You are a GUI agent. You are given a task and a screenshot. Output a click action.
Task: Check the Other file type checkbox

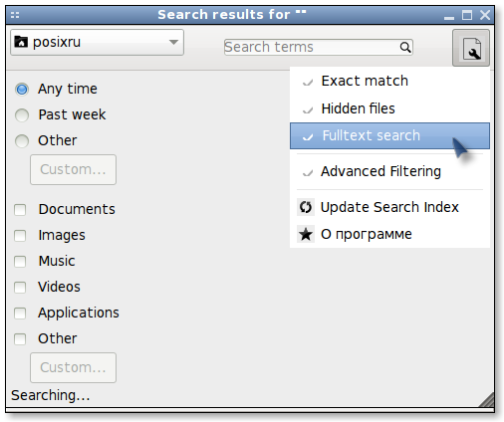(20, 339)
